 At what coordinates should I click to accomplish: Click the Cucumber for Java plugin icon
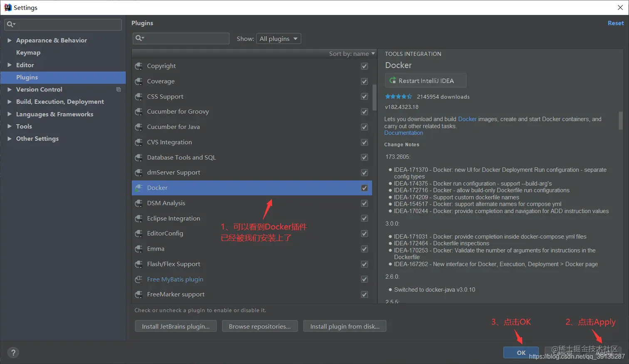pyautogui.click(x=139, y=127)
